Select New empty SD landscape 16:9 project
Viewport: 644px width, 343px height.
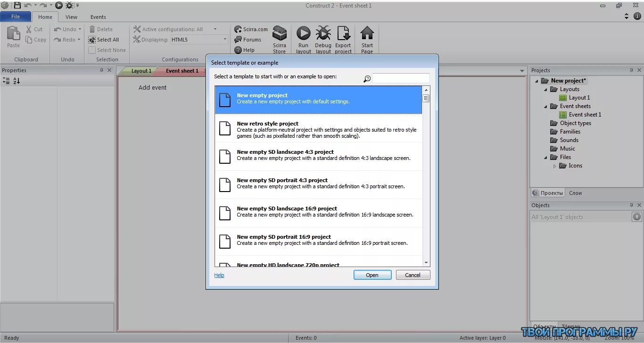(x=318, y=213)
